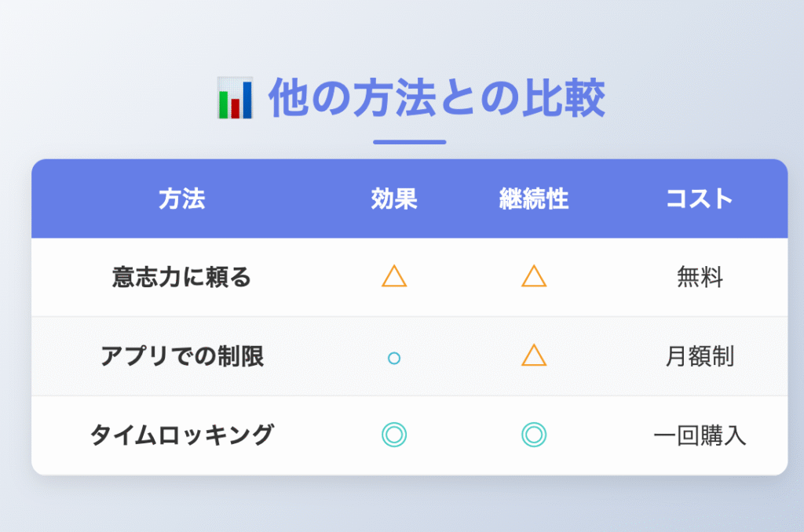Click the 一回購入 cost cell
The width and height of the screenshot is (804, 532).
[x=700, y=435]
